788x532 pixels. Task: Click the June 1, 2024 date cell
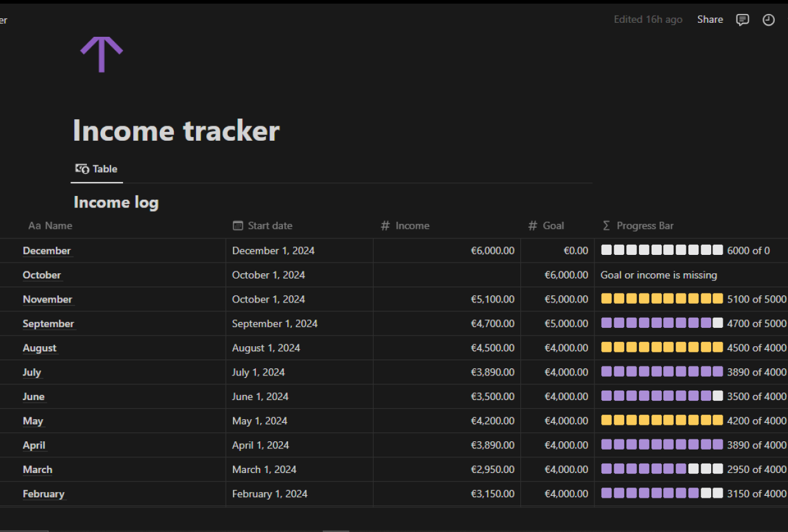(299, 396)
